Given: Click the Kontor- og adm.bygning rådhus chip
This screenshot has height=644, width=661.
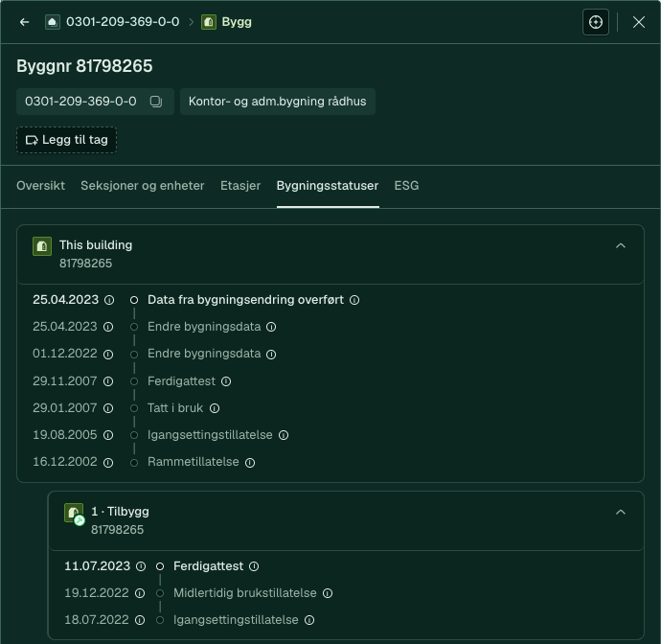Looking at the screenshot, I should point(278,102).
